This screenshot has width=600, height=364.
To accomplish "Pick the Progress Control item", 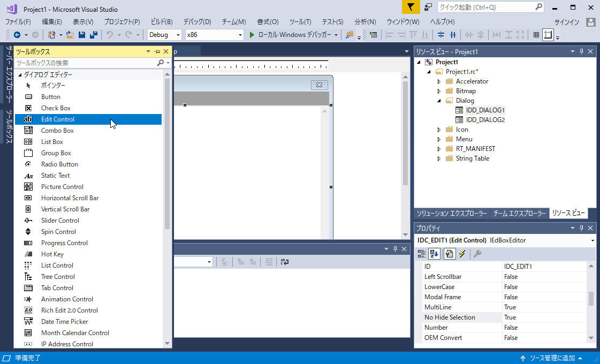I will click(x=88, y=243).
